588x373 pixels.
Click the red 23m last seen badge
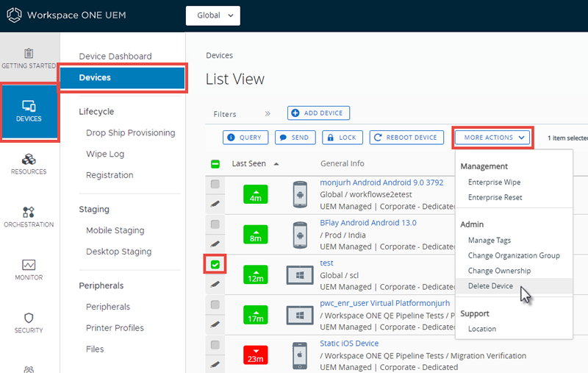255,355
